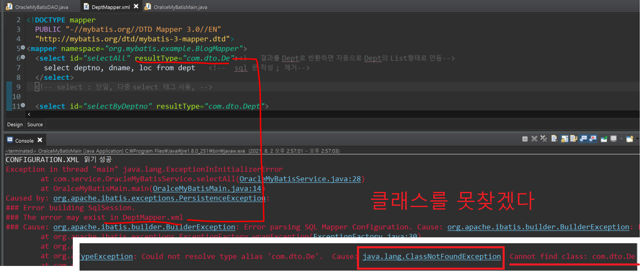Click line number 9 in gutter
Screen dimensions: 644x271
tap(18, 87)
